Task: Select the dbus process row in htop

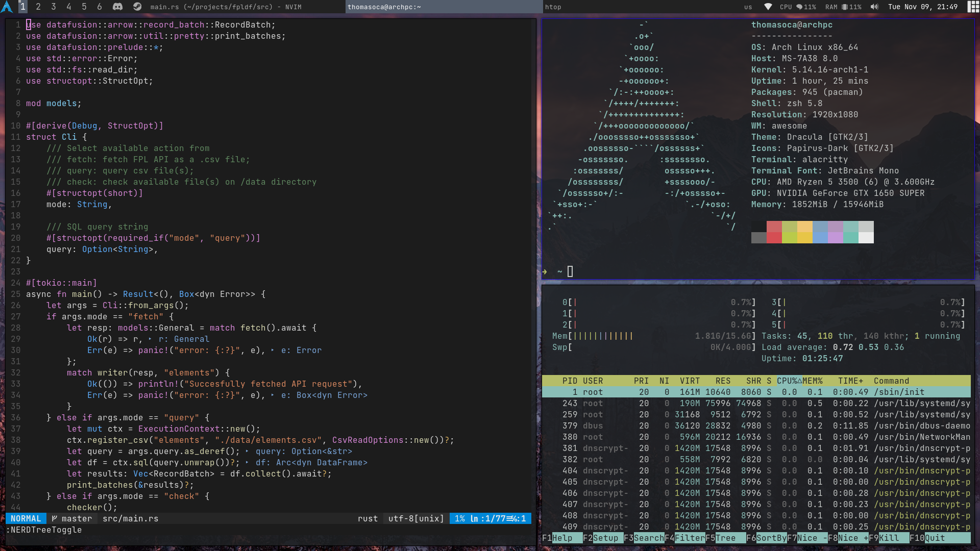Action: click(x=755, y=425)
